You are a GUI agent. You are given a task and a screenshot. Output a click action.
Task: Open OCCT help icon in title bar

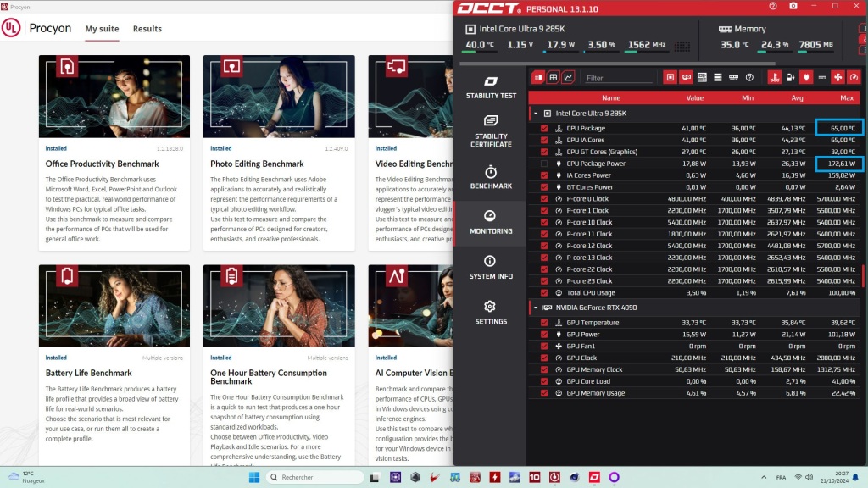[x=773, y=6]
